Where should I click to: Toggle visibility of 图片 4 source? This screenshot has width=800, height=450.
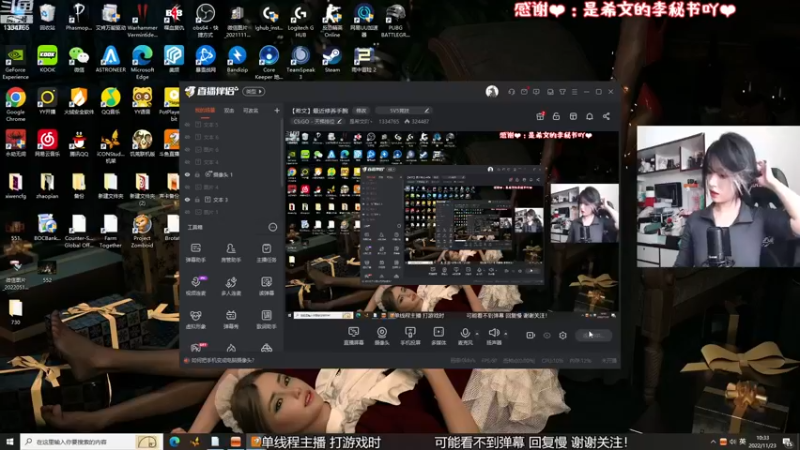click(x=187, y=187)
